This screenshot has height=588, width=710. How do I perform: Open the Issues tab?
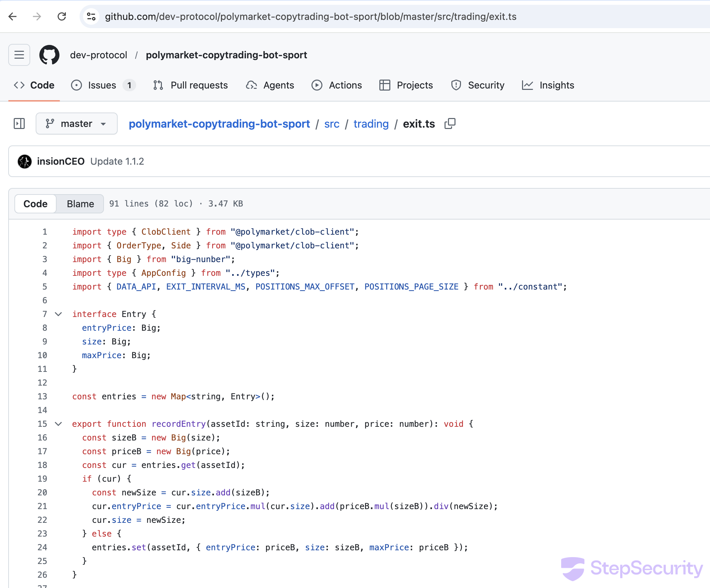click(x=102, y=85)
